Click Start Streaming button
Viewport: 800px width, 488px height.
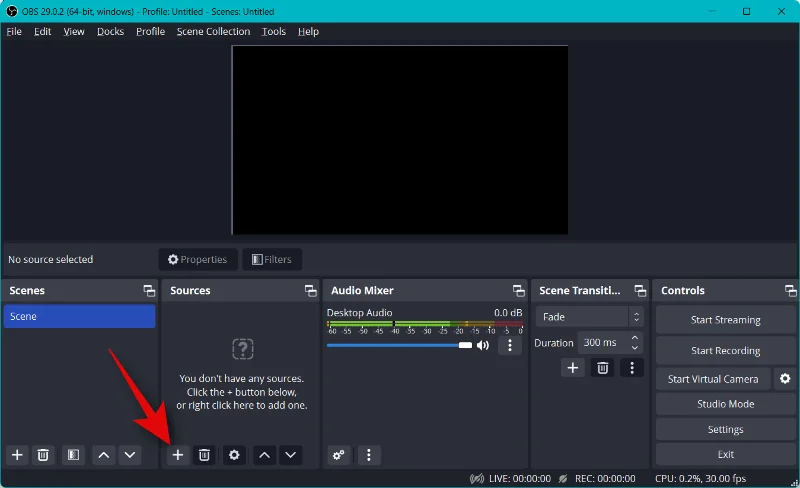726,320
